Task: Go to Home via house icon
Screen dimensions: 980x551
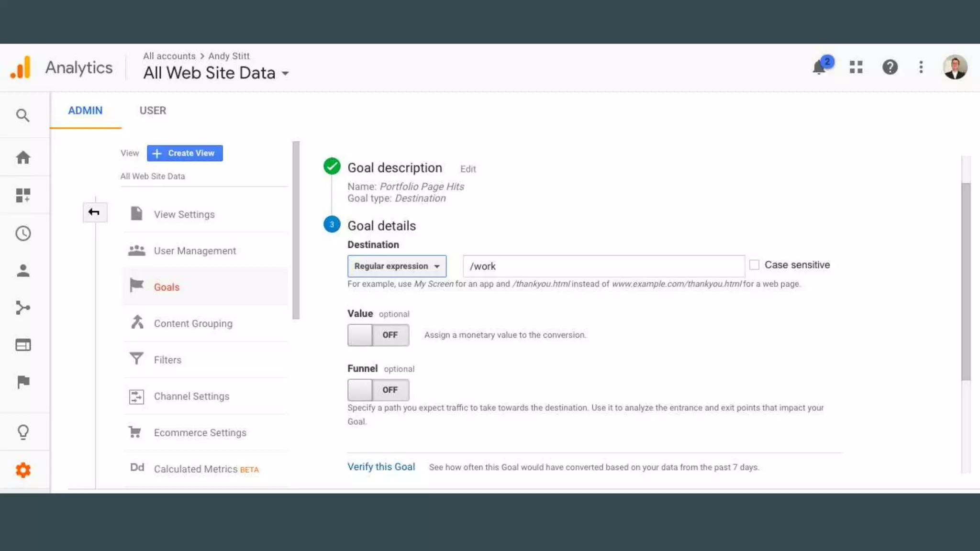Action: (22, 157)
